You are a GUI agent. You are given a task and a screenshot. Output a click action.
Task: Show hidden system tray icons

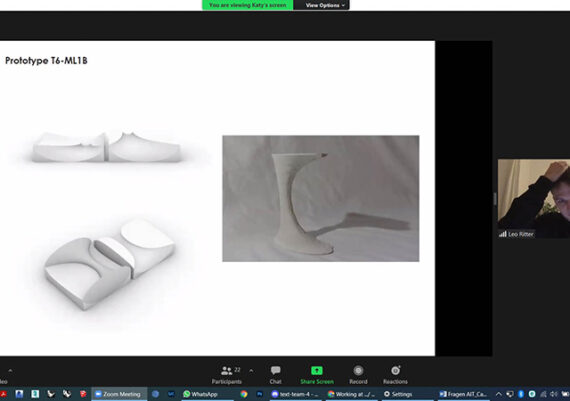pos(499,394)
